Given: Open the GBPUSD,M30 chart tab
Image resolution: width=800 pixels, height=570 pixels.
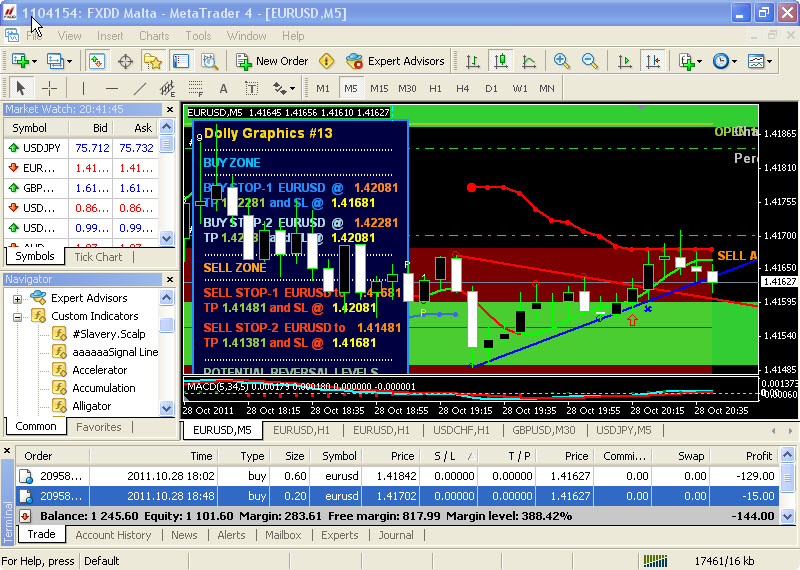Looking at the screenshot, I should pyautogui.click(x=544, y=430).
